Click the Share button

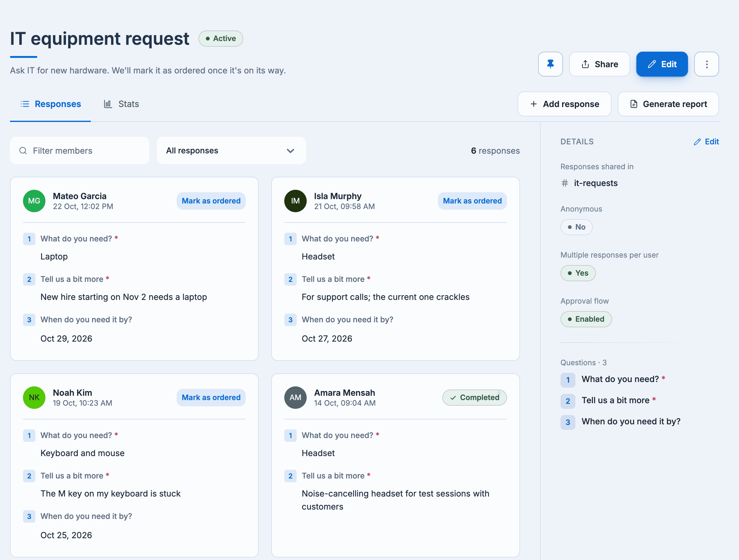point(600,64)
